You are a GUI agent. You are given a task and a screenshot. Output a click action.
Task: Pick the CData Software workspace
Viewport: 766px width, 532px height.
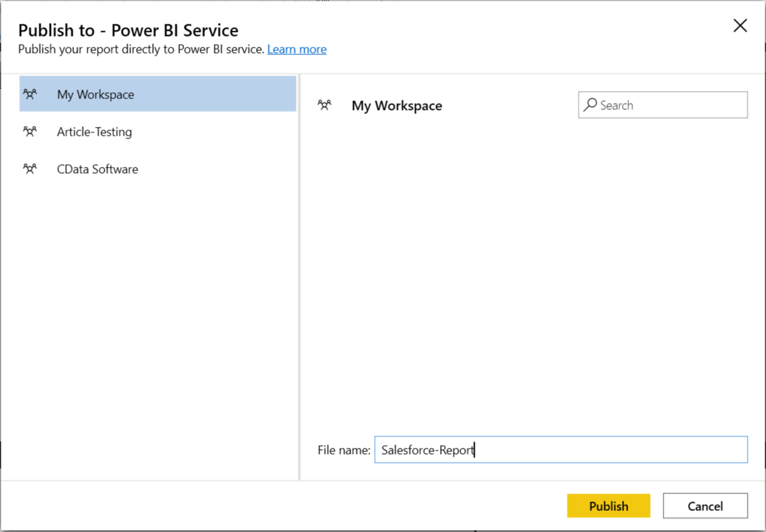click(97, 169)
